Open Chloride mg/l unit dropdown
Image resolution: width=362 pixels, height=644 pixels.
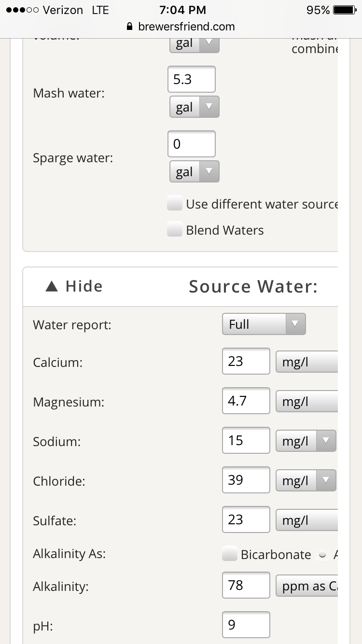[x=306, y=480]
